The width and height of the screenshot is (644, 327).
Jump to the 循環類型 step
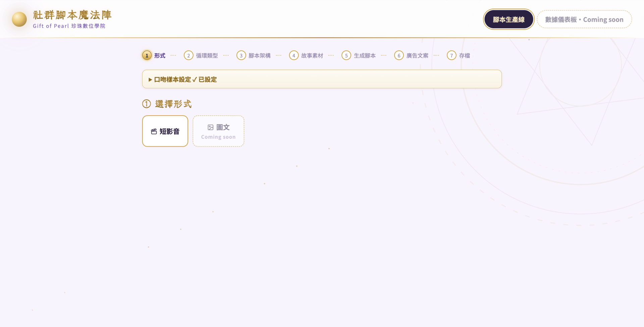coord(207,56)
